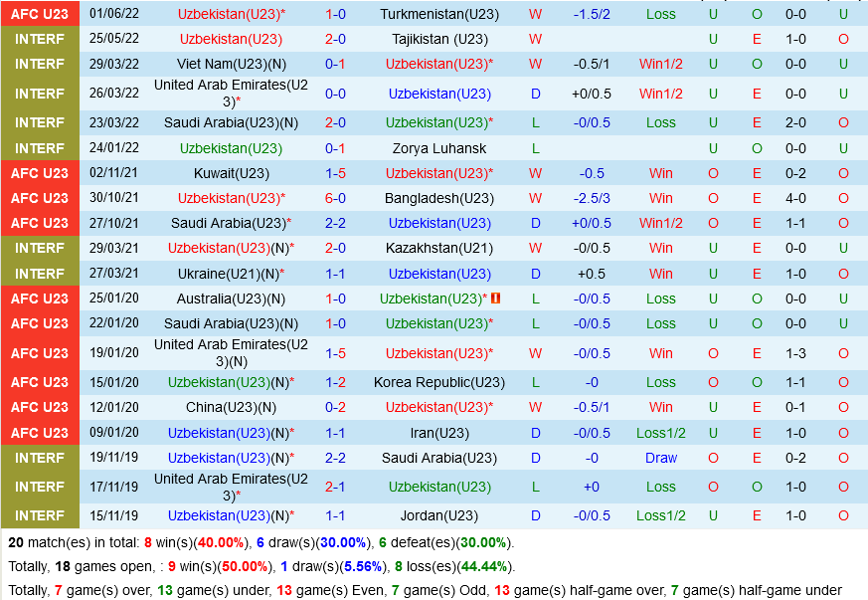
Task: Click Bangladesh(U23) team name
Action: (x=439, y=198)
